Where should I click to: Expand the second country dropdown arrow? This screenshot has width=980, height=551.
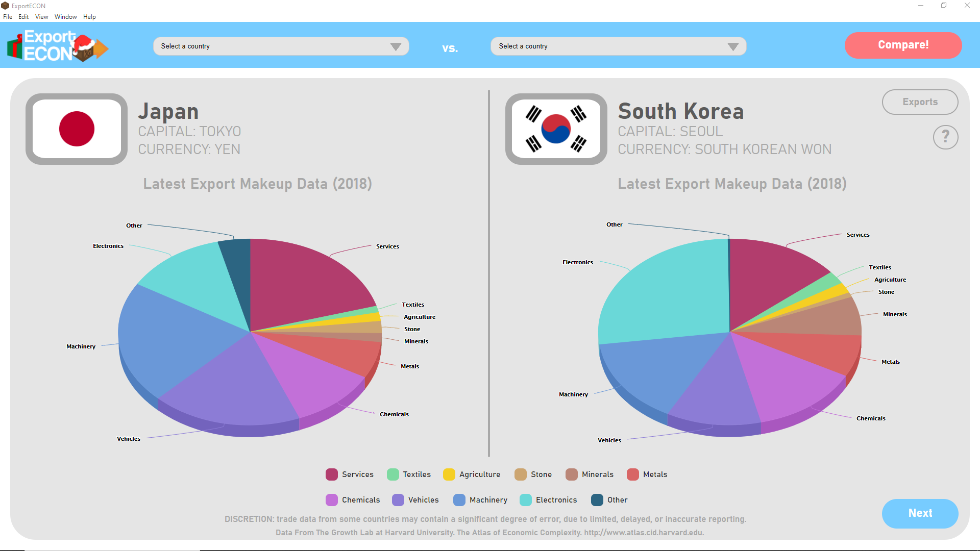pos(733,46)
